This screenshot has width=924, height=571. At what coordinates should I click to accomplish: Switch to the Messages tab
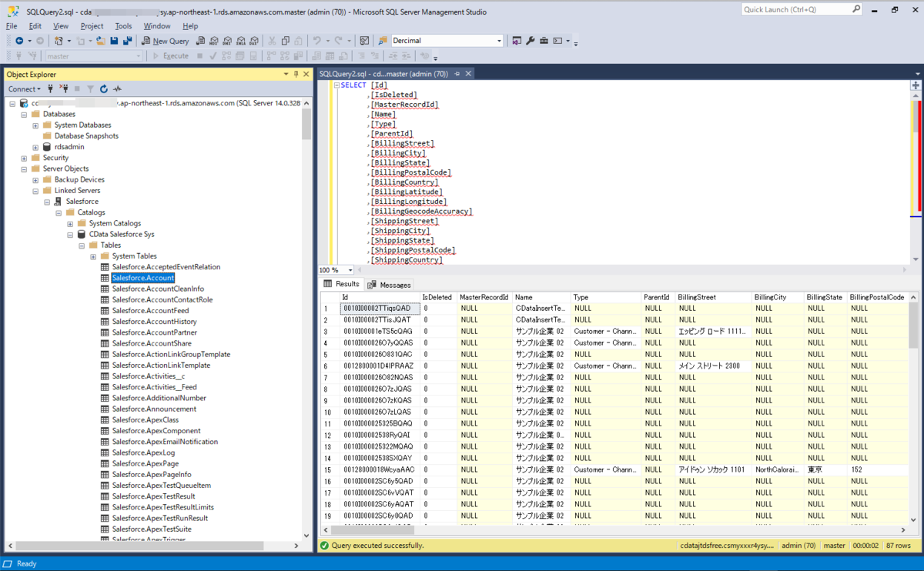point(390,285)
